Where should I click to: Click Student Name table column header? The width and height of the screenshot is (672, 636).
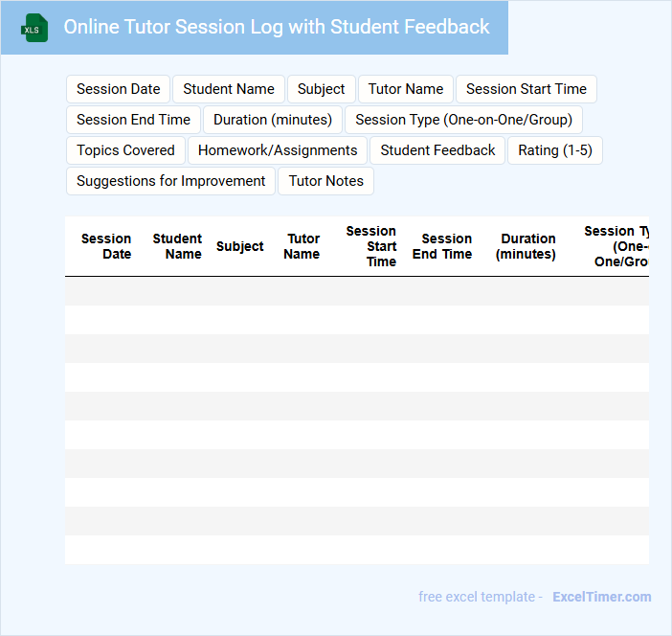[177, 246]
